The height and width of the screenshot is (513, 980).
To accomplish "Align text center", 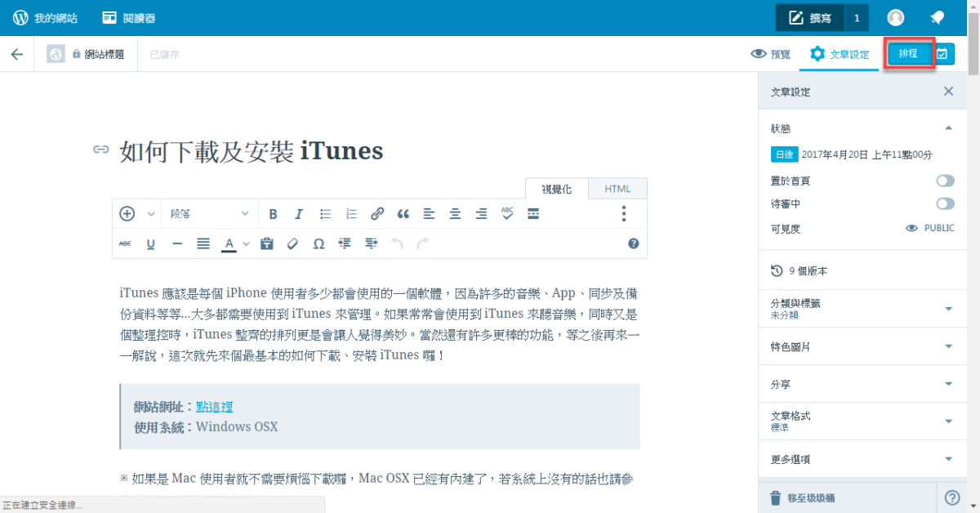I will tap(455, 214).
